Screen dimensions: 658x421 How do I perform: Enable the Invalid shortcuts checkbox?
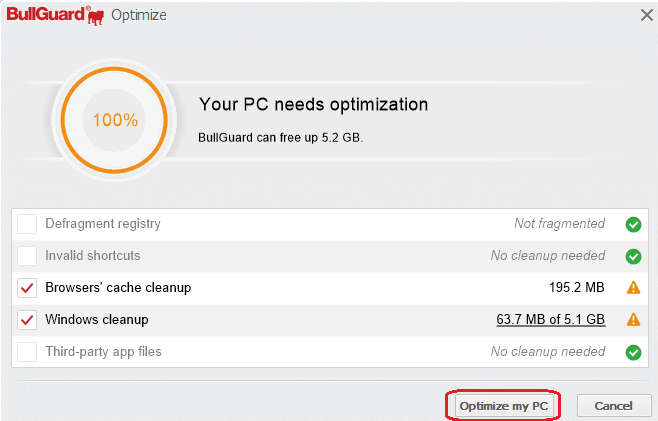point(27,256)
